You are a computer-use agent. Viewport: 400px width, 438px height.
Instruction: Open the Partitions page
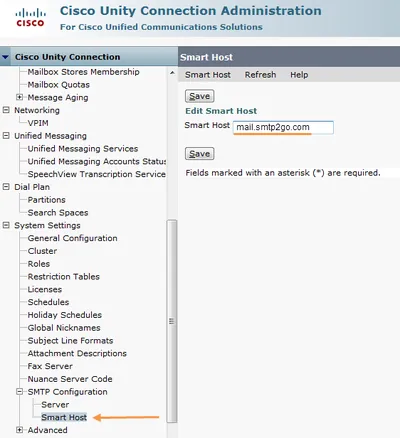46,200
